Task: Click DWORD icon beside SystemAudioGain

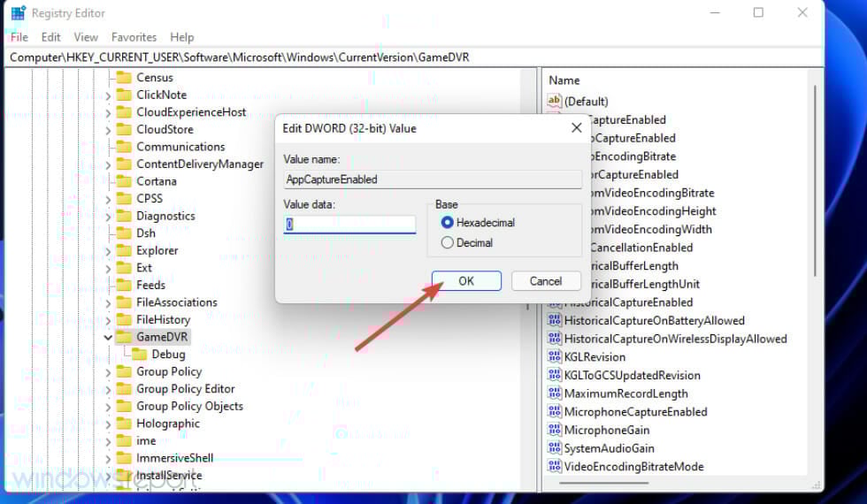Action: pos(554,447)
